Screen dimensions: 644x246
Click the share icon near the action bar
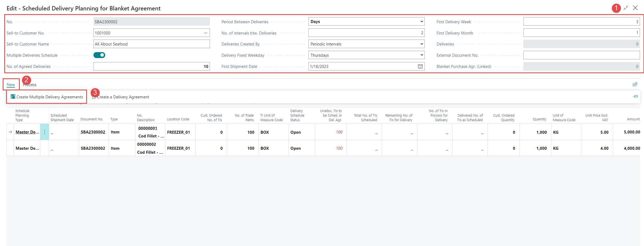pos(635,84)
